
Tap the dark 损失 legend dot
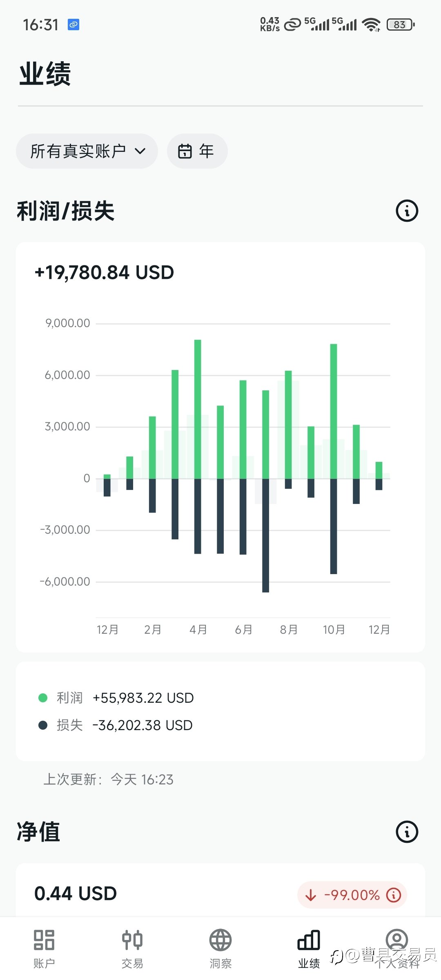[x=43, y=725]
